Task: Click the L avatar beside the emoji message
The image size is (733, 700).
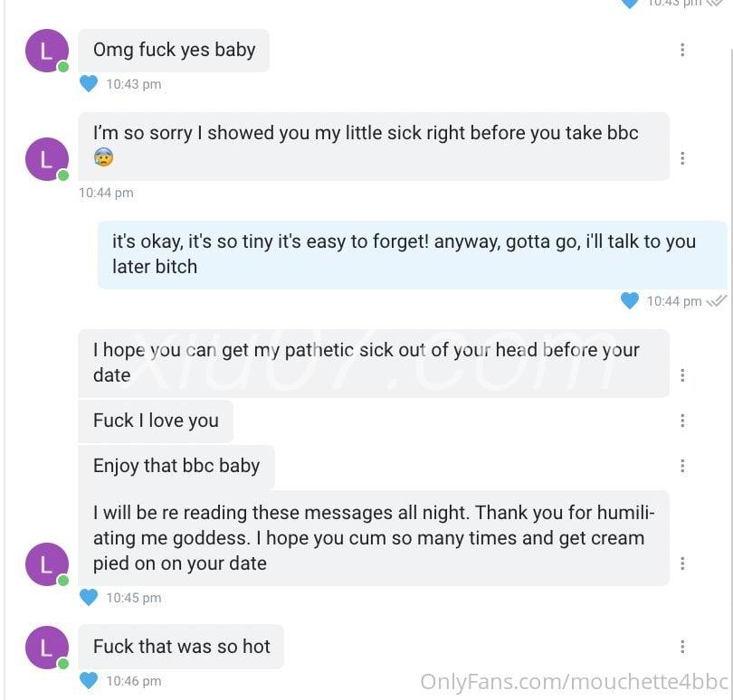Action: click(x=47, y=159)
